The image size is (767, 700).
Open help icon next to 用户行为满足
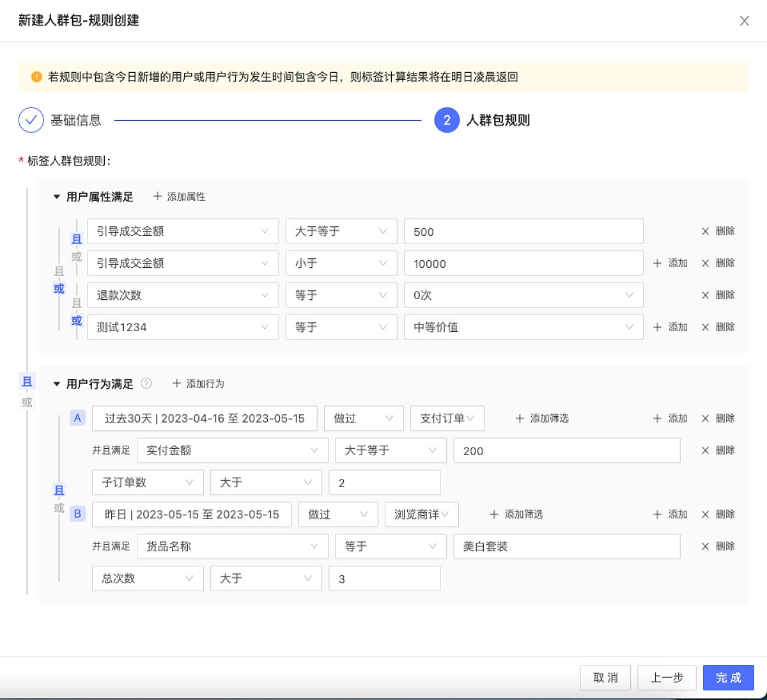pos(146,384)
